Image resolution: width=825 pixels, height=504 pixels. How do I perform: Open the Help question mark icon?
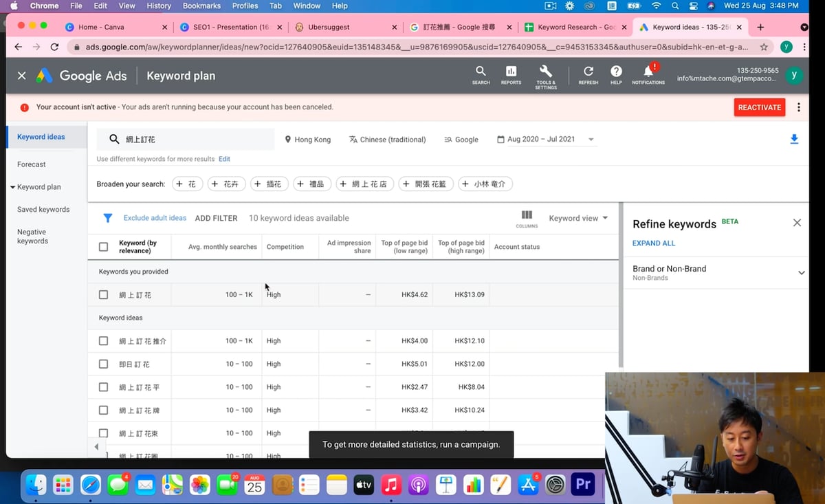coord(616,72)
